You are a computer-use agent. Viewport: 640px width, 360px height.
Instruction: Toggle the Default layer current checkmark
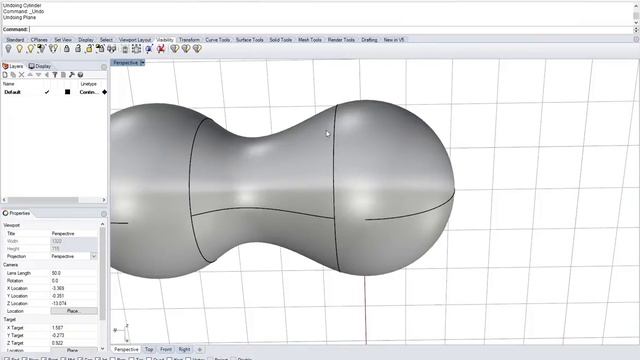[47, 92]
